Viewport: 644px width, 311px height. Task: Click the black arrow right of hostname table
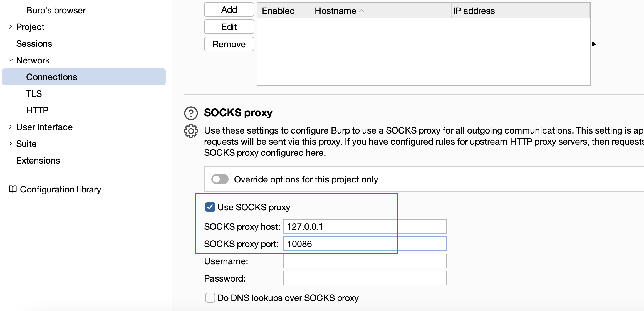594,44
